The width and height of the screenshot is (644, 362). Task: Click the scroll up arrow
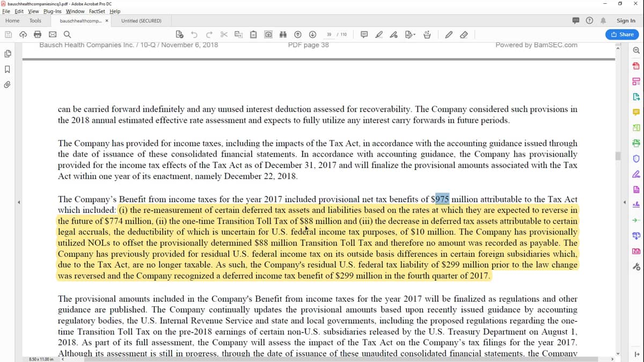pyautogui.click(x=618, y=48)
